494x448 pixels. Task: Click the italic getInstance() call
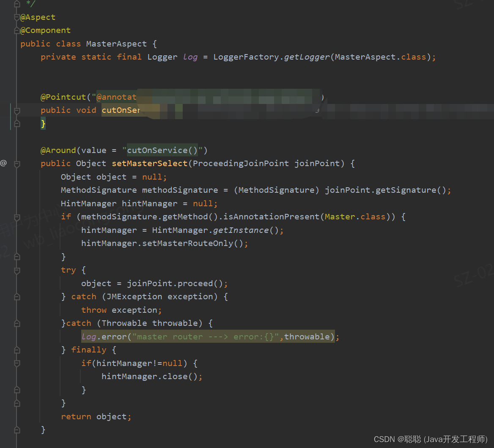coord(246,230)
